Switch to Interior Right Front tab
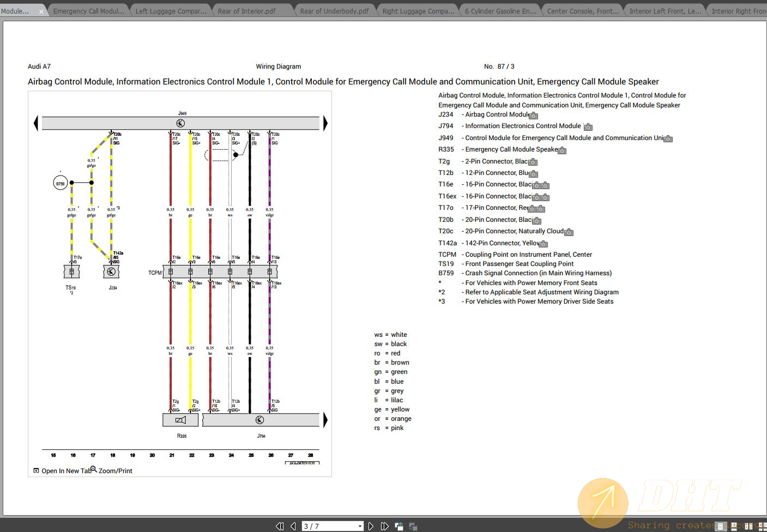 (x=739, y=11)
